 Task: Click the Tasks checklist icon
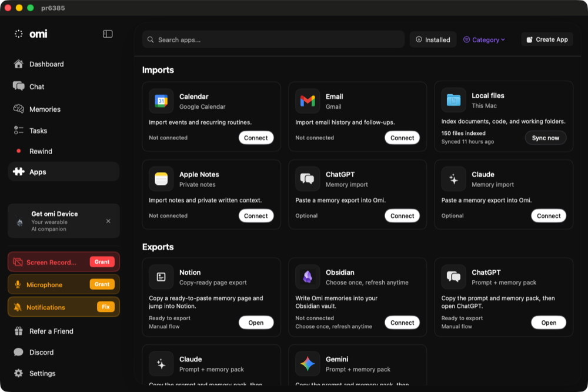(18, 130)
